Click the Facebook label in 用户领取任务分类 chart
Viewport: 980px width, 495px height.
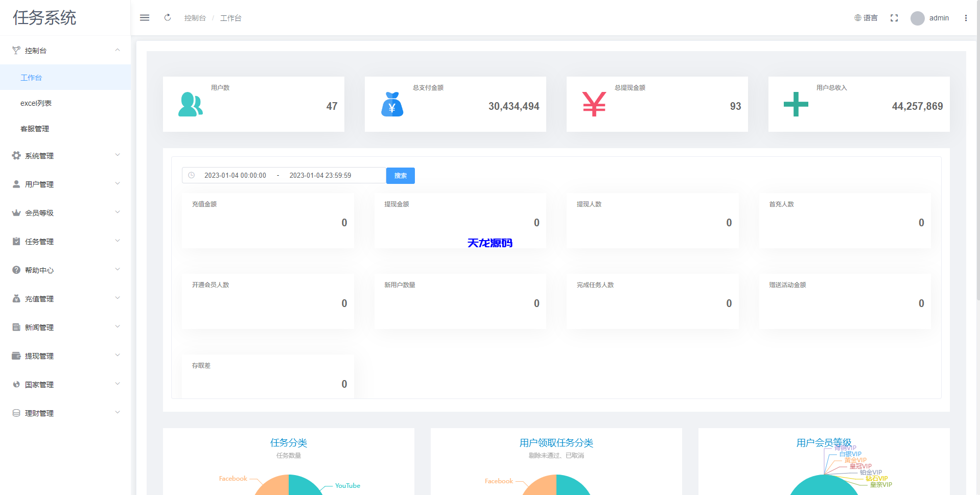click(x=499, y=481)
